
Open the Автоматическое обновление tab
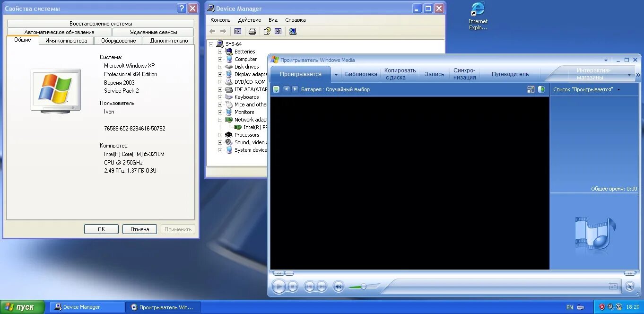click(x=60, y=32)
